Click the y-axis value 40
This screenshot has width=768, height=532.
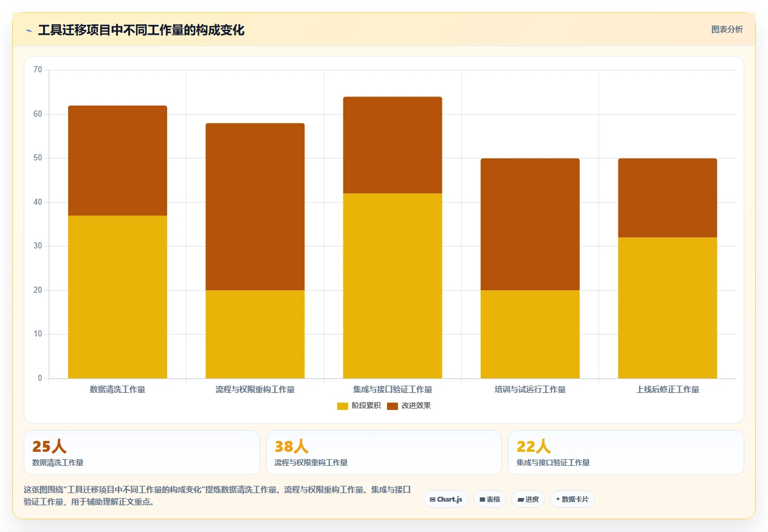(x=38, y=202)
